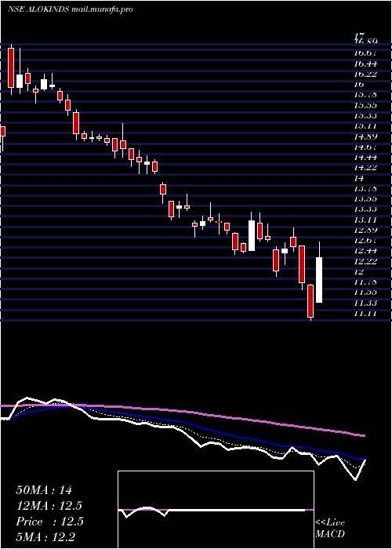This screenshot has width=392, height=549.
Task: Click the 50MA : 14 value label
Action: (x=44, y=490)
